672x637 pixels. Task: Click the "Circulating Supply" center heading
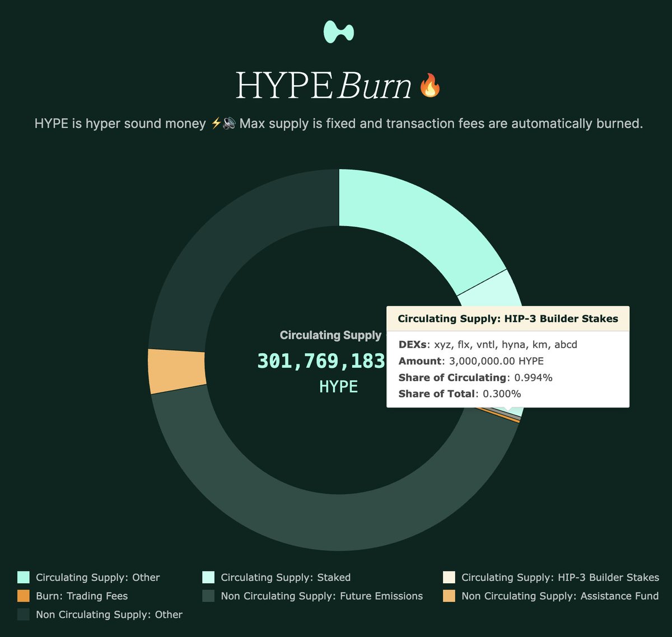point(330,335)
